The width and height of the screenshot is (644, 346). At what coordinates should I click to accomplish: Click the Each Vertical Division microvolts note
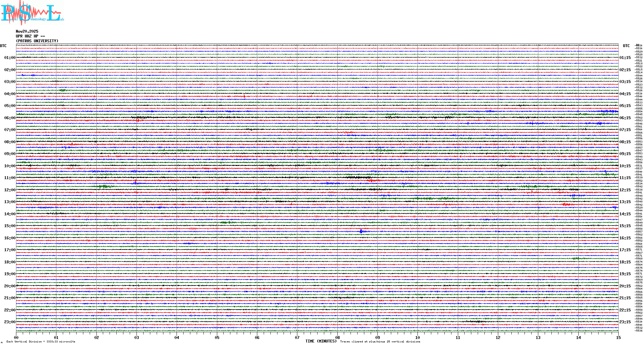click(x=41, y=342)
